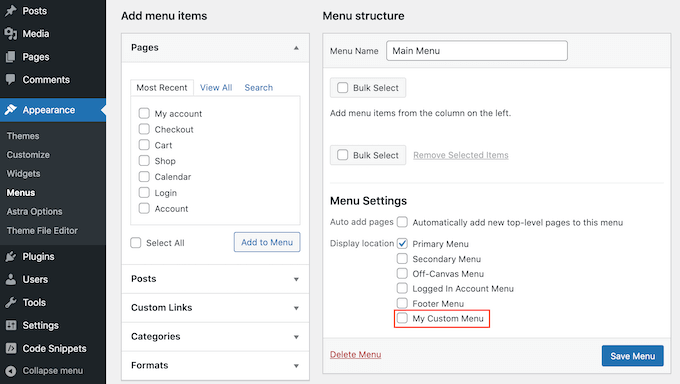Click the Media icon in sidebar

tap(11, 34)
